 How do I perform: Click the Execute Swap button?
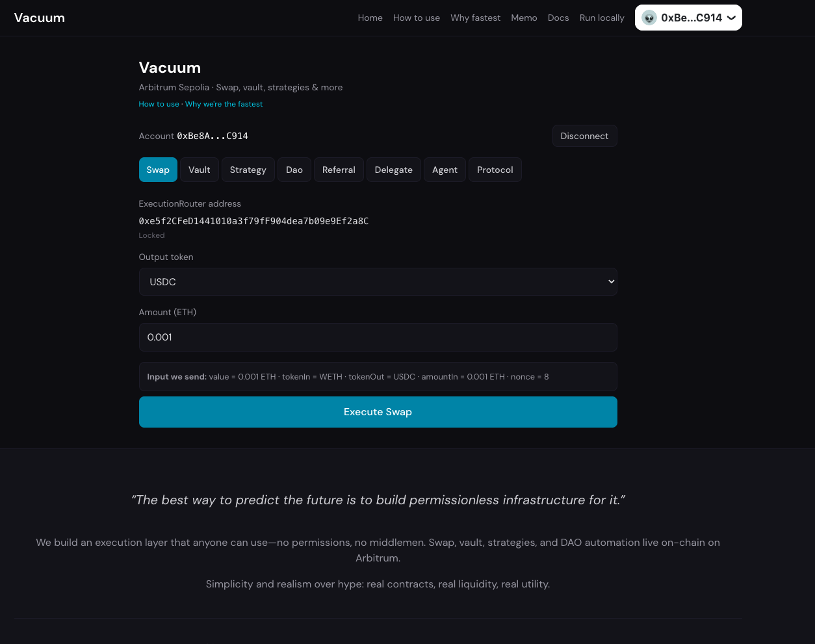[x=378, y=412]
